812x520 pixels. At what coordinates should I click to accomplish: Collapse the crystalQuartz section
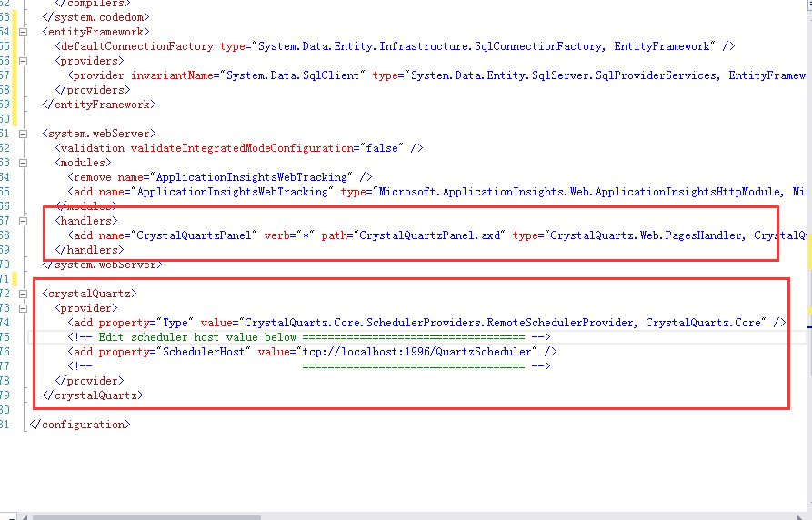tap(23, 295)
